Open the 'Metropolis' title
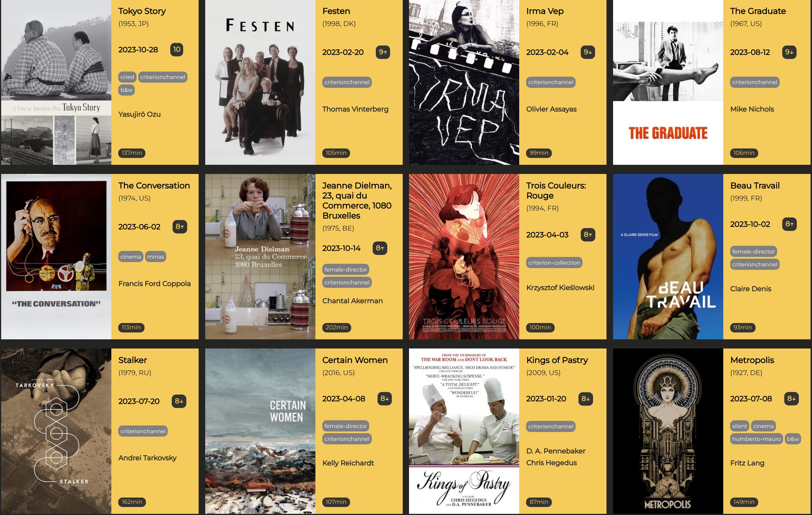The height and width of the screenshot is (515, 812). [752, 360]
